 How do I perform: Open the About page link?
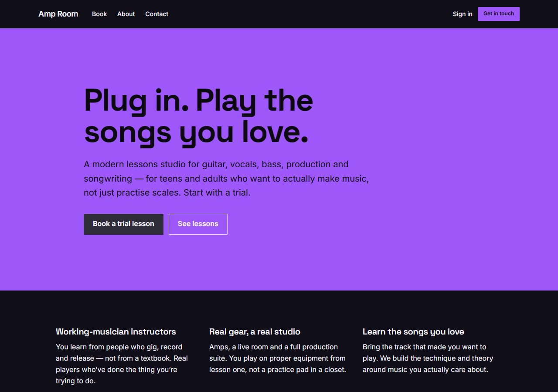[126, 14]
